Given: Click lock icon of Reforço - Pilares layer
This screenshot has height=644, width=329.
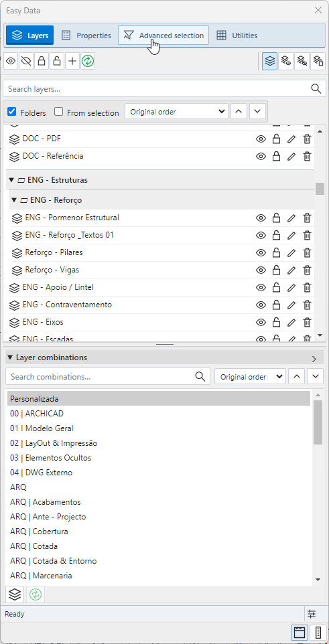Looking at the screenshot, I should [x=276, y=252].
